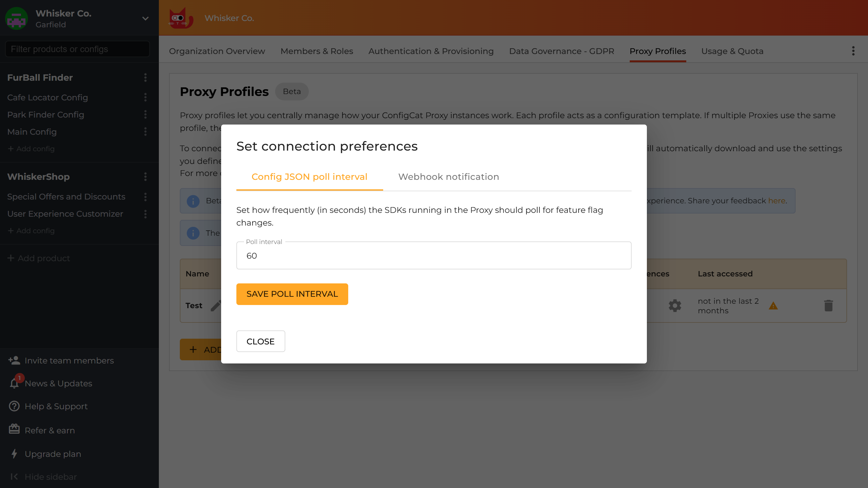Collapse the sidebar using Hide sidebar
Screen dimensions: 868x488
click(43, 477)
